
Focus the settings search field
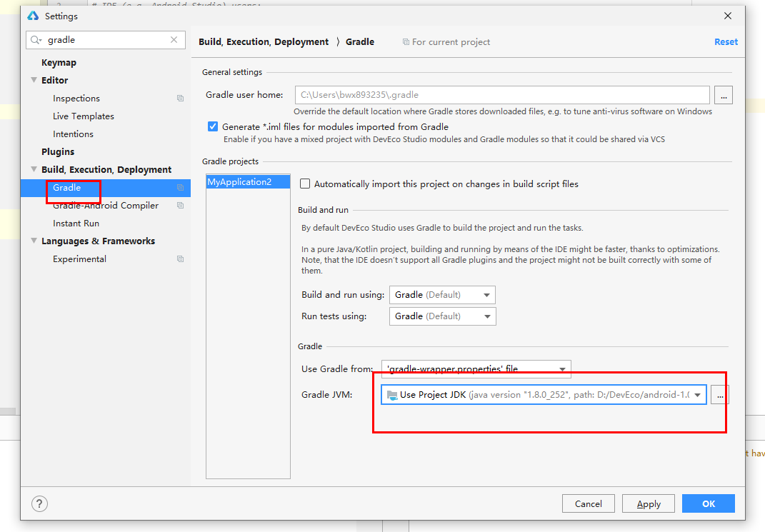(106, 40)
